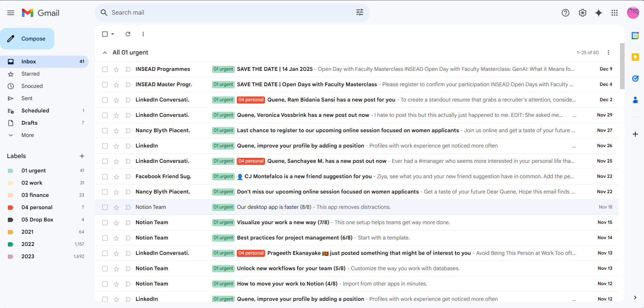This screenshot has height=308, width=644.
Task: Mark the Nov 27 Nancy Blyth email important
Action: pos(128,131)
